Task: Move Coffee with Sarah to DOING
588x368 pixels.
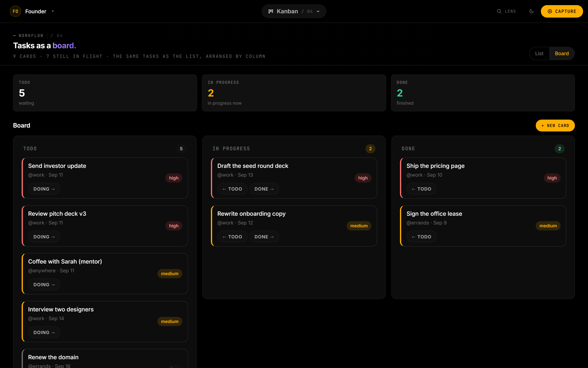Action: [44, 284]
